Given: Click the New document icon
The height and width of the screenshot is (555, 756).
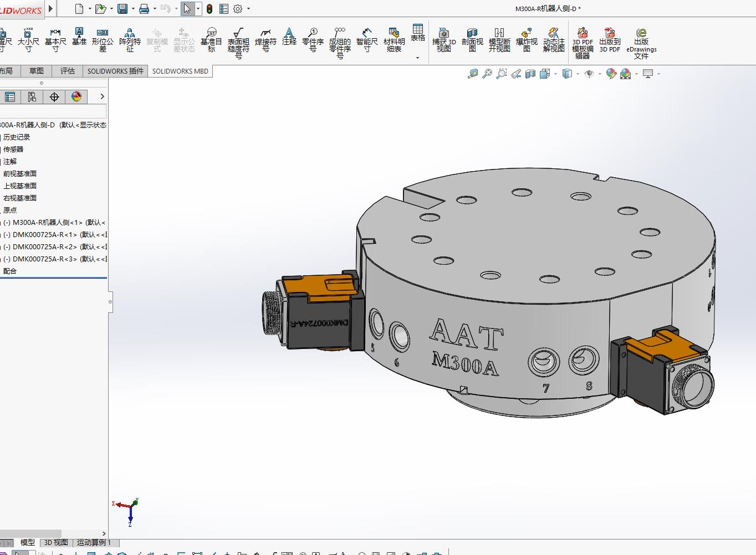Looking at the screenshot, I should tap(79, 8).
